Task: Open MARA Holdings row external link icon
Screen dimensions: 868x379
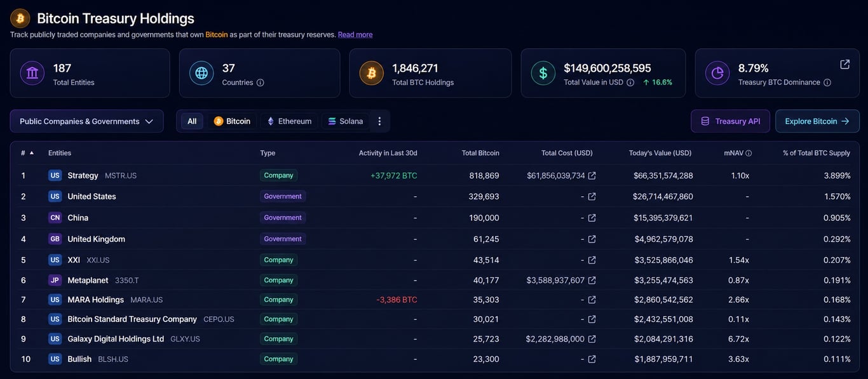Action: (592, 300)
